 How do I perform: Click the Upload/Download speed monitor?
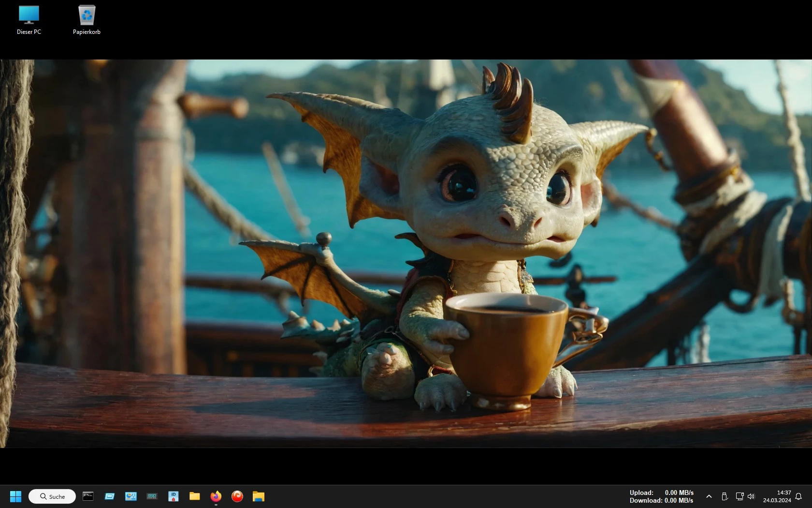point(662,496)
